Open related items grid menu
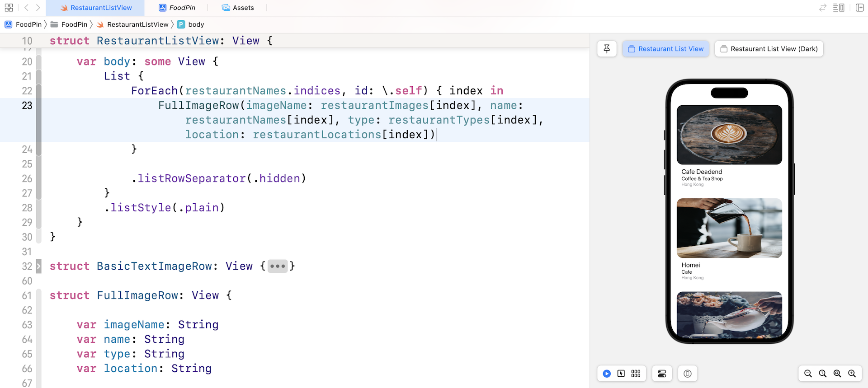 (x=9, y=8)
